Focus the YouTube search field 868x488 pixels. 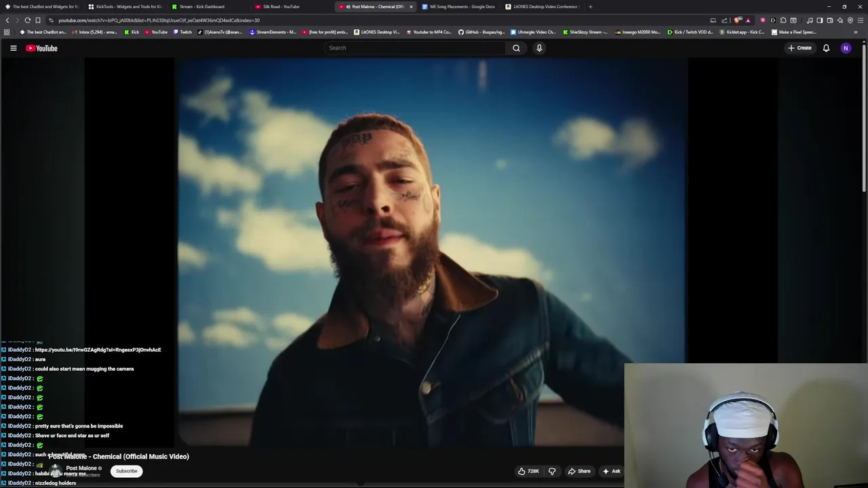[415, 48]
